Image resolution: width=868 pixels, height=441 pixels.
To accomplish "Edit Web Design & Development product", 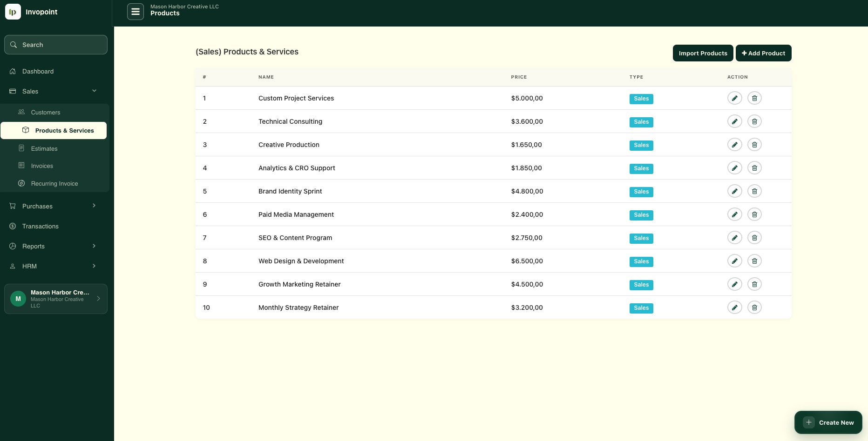I will coord(734,261).
